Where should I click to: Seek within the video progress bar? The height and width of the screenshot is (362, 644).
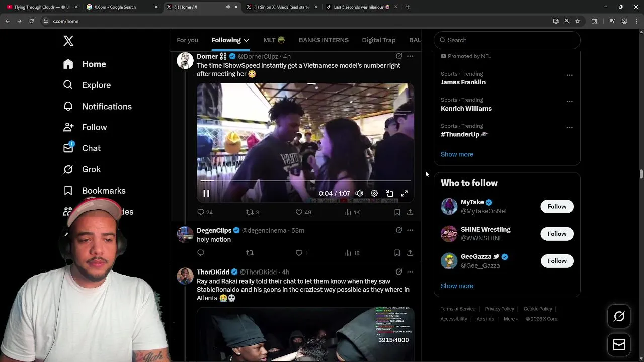pos(305,180)
